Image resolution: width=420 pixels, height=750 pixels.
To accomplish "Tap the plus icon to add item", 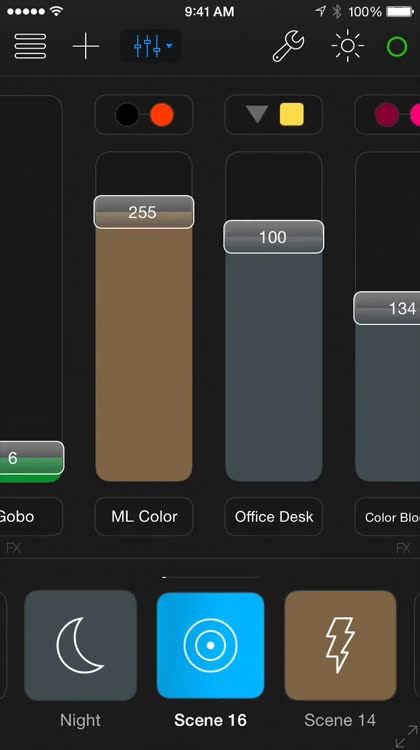I will coord(86,46).
